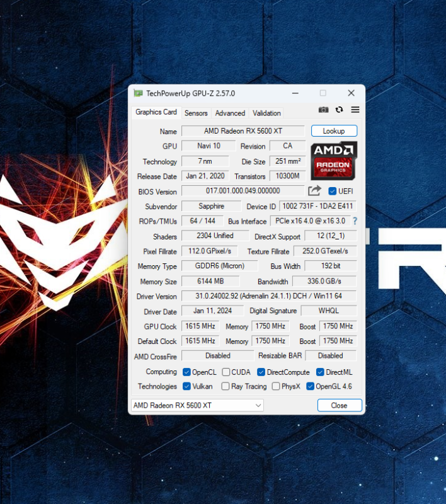Click the Default Clock row Memory value 1750 MHz
The height and width of the screenshot is (504, 446).
(270, 341)
